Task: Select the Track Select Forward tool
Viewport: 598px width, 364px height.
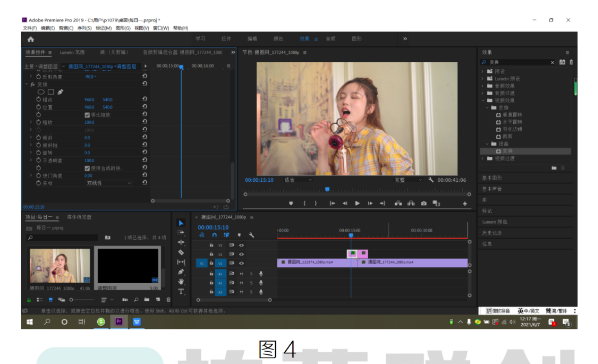Action: (x=181, y=232)
